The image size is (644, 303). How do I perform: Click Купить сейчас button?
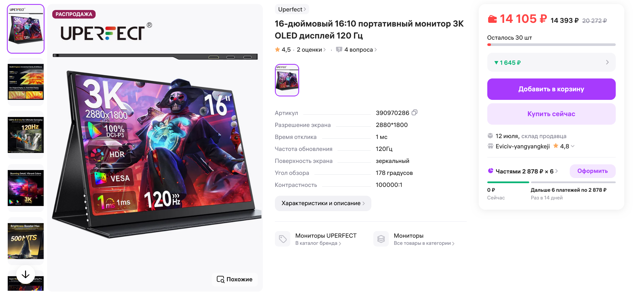[x=551, y=114]
